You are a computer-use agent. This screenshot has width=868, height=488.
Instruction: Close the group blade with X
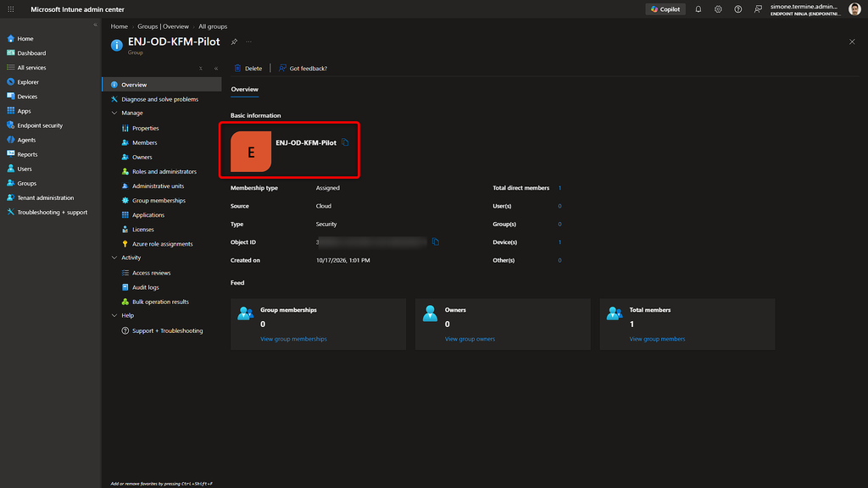coord(852,42)
